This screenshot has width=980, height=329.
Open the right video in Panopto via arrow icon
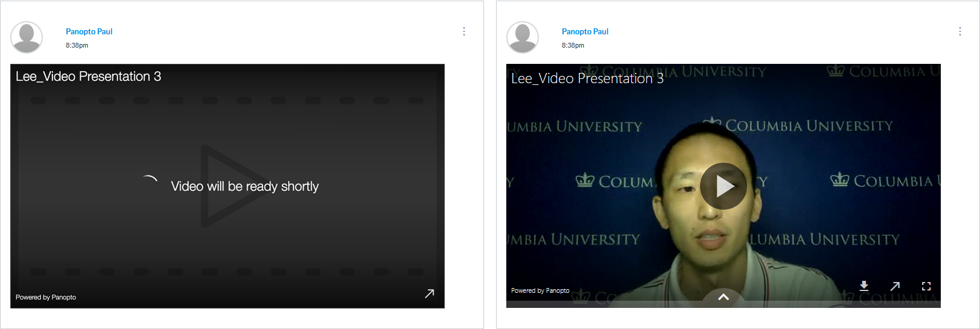895,286
